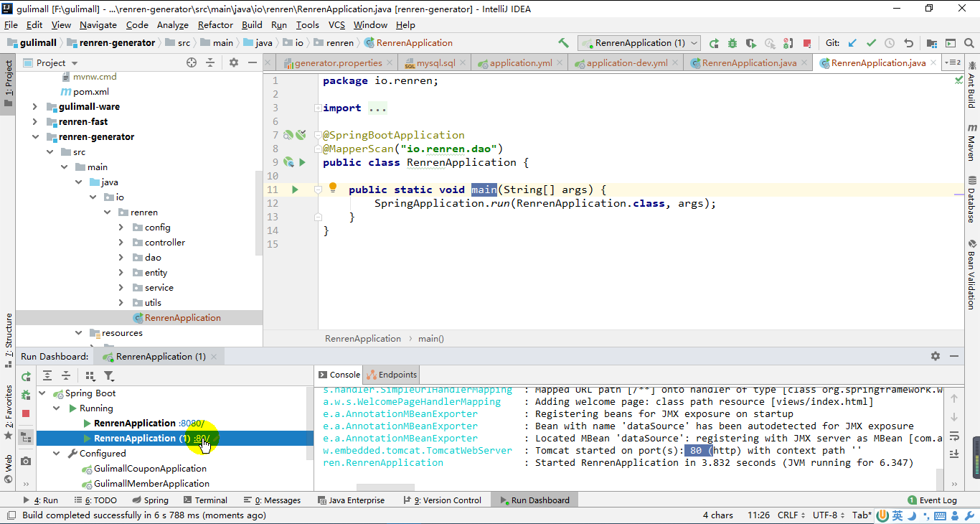The image size is (980, 524).
Task: Toggle the 2: Favorites tool window stripe
Action: click(9, 413)
